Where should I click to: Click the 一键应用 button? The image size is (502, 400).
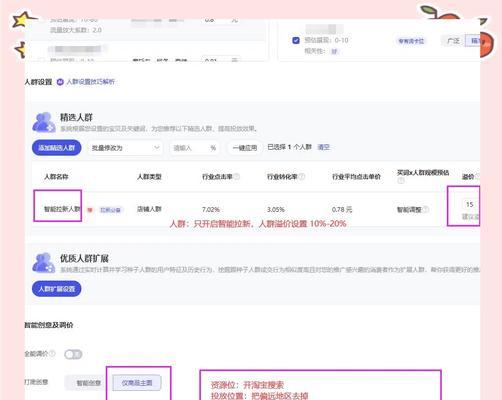pos(245,148)
